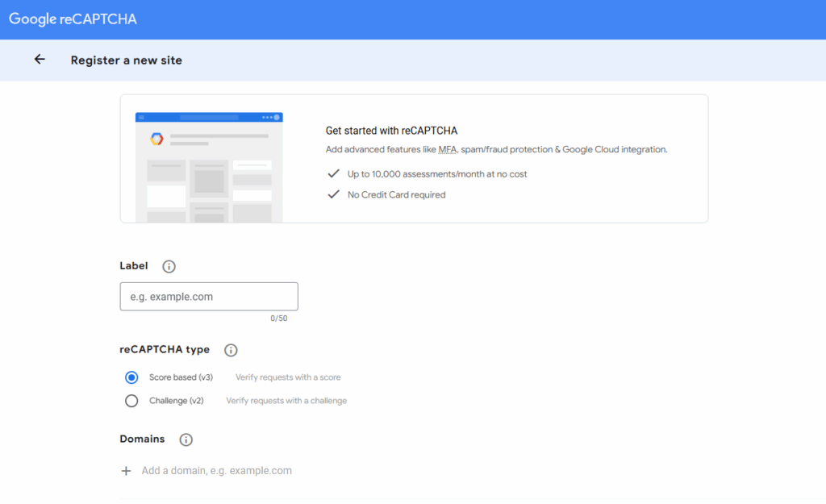The image size is (826, 504).
Task: Click 'Up to 10,000 assessments/month at no cost'
Action: point(437,174)
